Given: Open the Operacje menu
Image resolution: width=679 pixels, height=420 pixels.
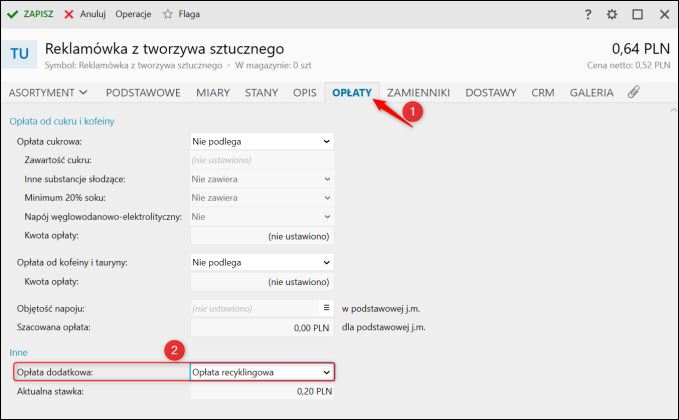Looking at the screenshot, I should pyautogui.click(x=133, y=14).
